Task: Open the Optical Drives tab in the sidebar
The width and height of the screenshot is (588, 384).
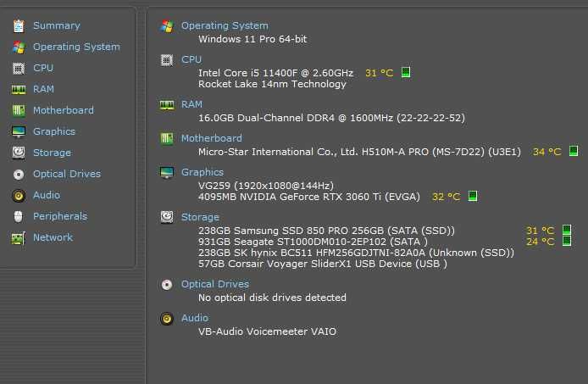Action: 66,174
